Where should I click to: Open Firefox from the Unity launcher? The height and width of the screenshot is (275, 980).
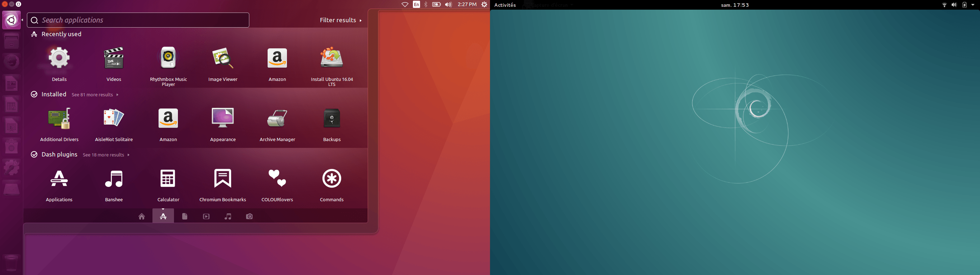(x=12, y=62)
